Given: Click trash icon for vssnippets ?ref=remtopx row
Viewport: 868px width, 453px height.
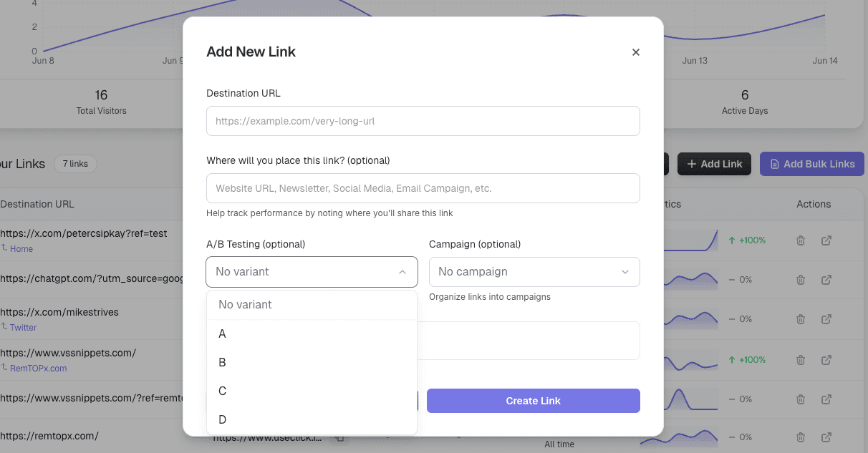Looking at the screenshot, I should click(x=801, y=399).
